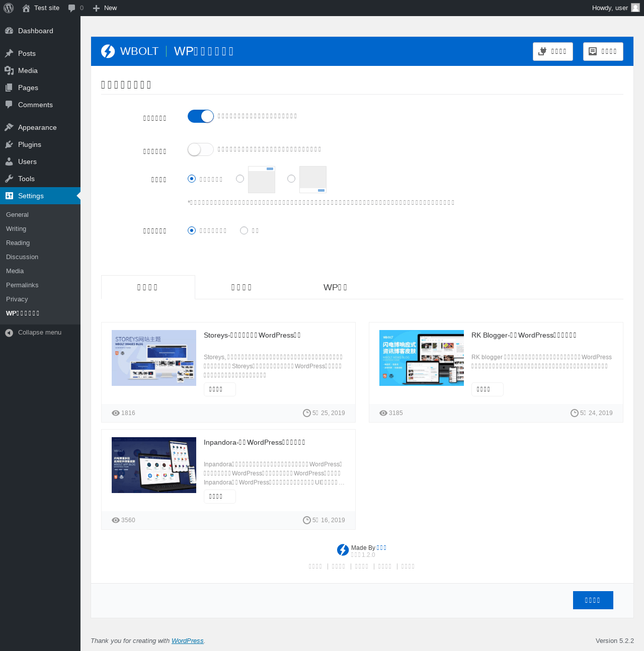This screenshot has height=651, width=644.
Task: Open the Discussion settings submenu
Action: pyautogui.click(x=40, y=257)
